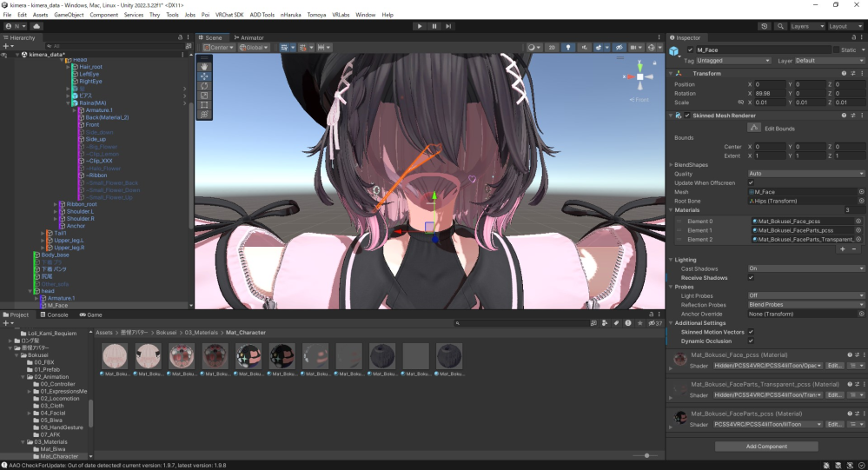Click the Project search field
The height and width of the screenshot is (470, 868).
pyautogui.click(x=520, y=322)
